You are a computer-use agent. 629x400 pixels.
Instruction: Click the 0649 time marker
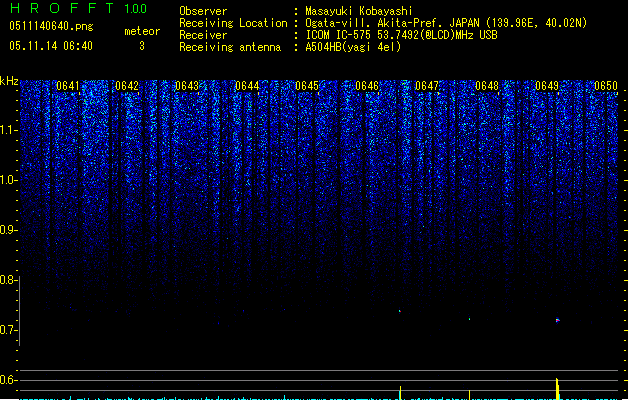click(x=547, y=86)
